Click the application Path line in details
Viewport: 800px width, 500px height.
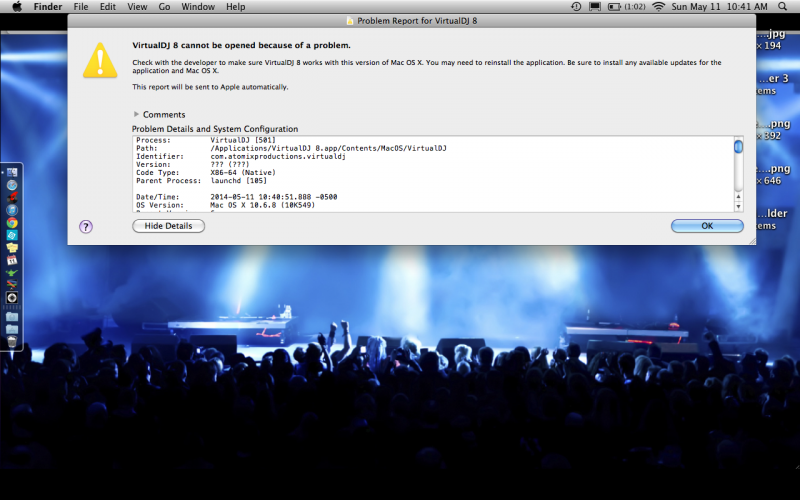[x=291, y=148]
